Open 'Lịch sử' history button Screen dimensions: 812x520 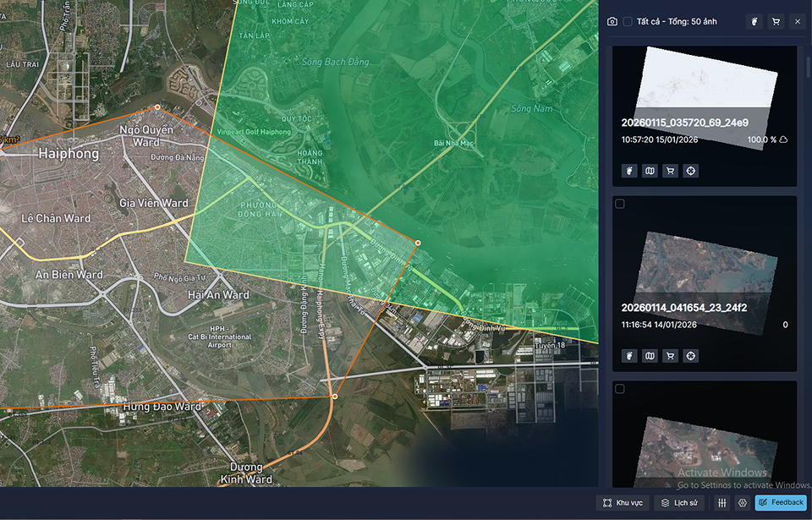[x=679, y=503]
